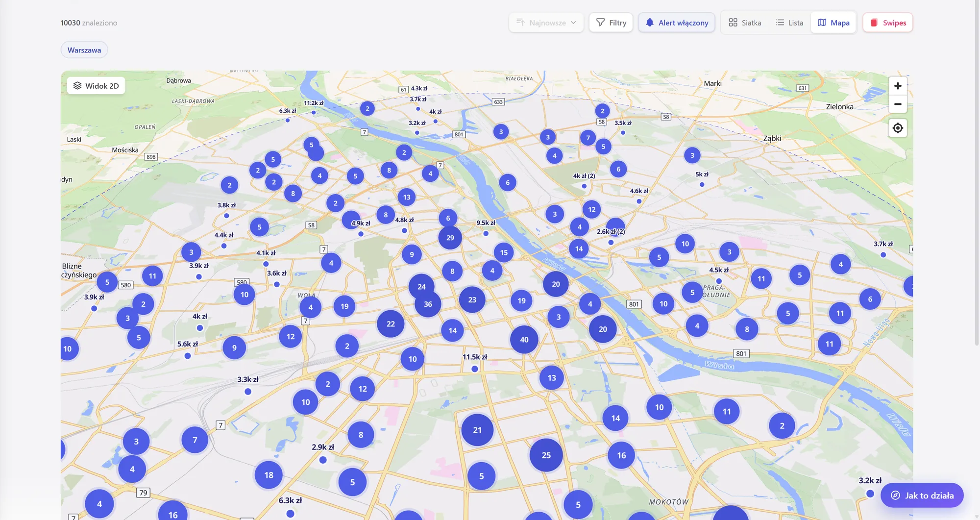Open the Swipes mode
The image size is (980, 520).
888,23
